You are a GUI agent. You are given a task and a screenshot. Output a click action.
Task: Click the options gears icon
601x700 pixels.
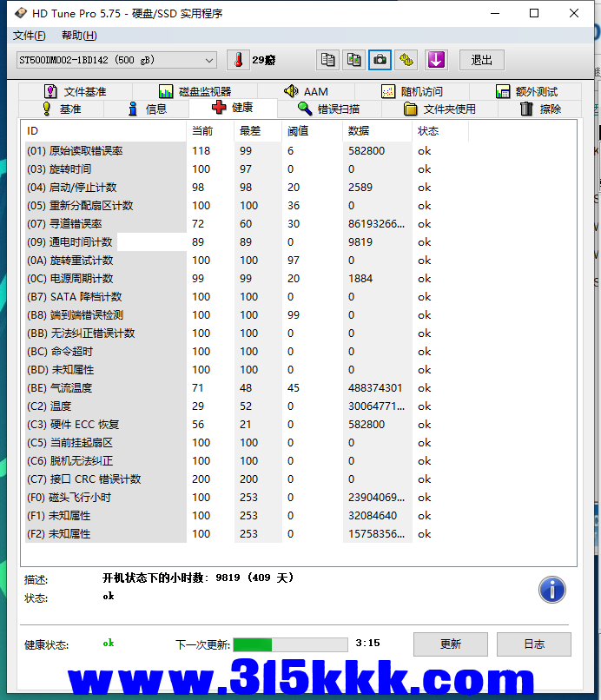pyautogui.click(x=406, y=60)
